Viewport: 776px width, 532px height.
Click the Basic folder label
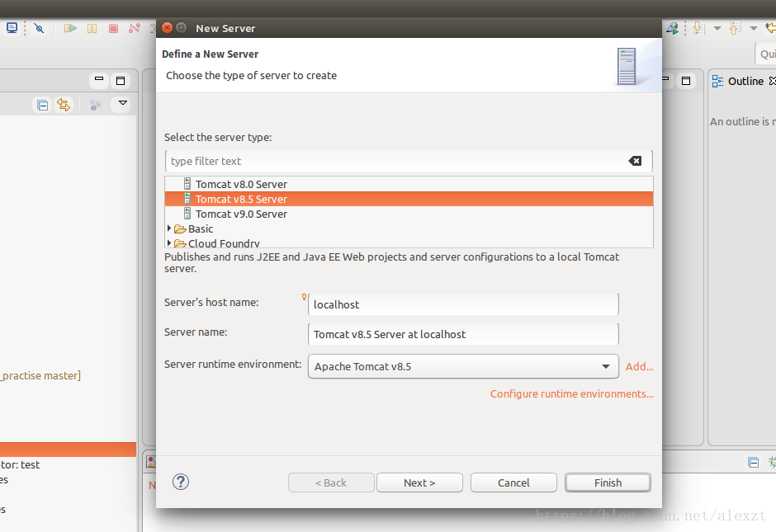point(201,228)
